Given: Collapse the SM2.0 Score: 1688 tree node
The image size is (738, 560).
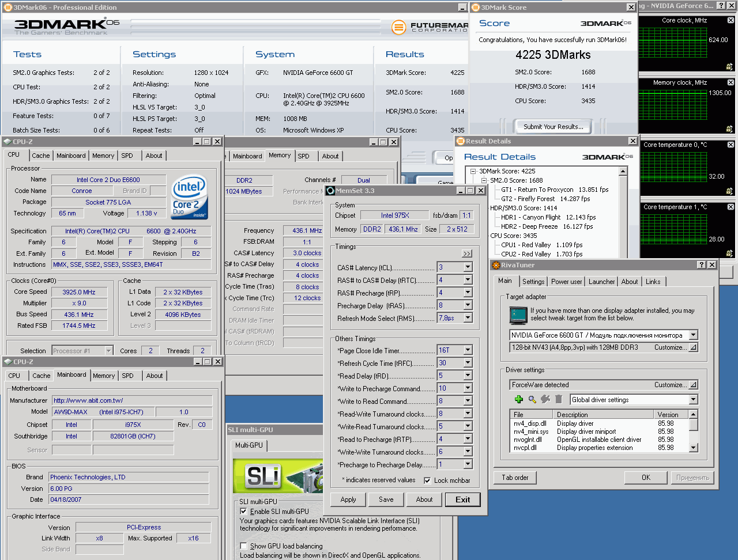Looking at the screenshot, I should click(x=484, y=180).
